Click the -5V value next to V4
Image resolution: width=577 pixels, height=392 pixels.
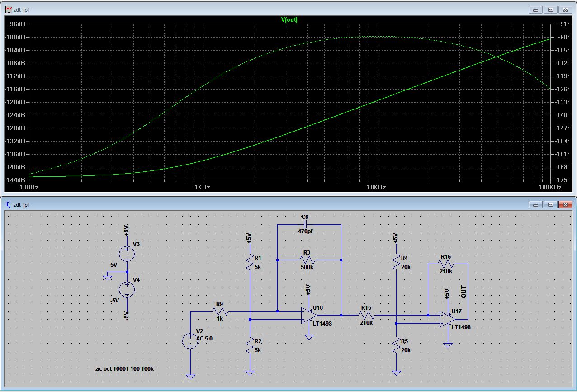click(x=114, y=301)
